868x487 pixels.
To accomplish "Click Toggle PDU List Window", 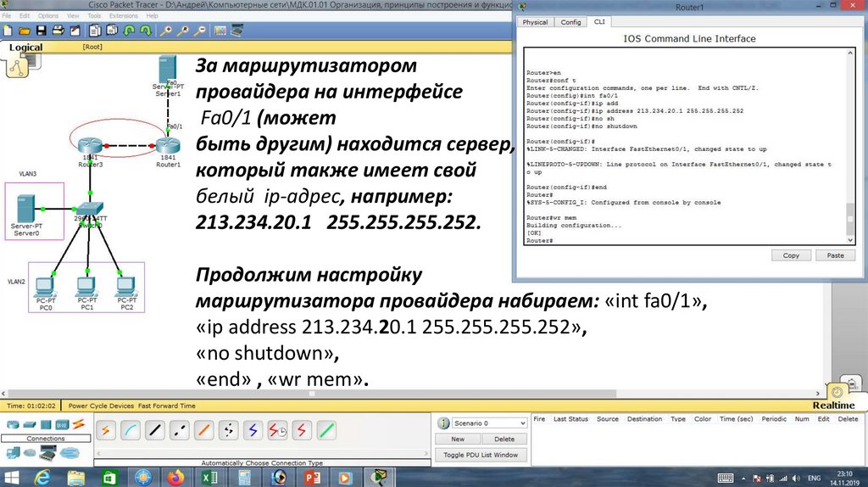I will point(481,455).
